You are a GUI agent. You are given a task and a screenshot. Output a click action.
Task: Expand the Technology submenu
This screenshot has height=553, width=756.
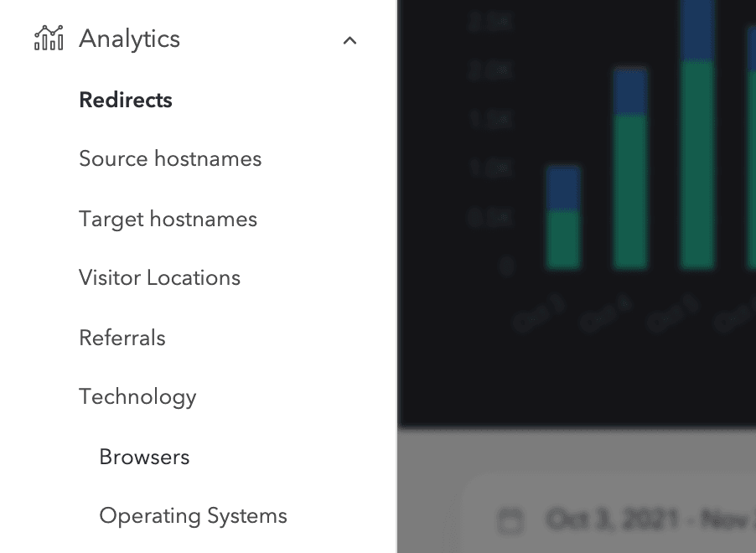pos(137,397)
